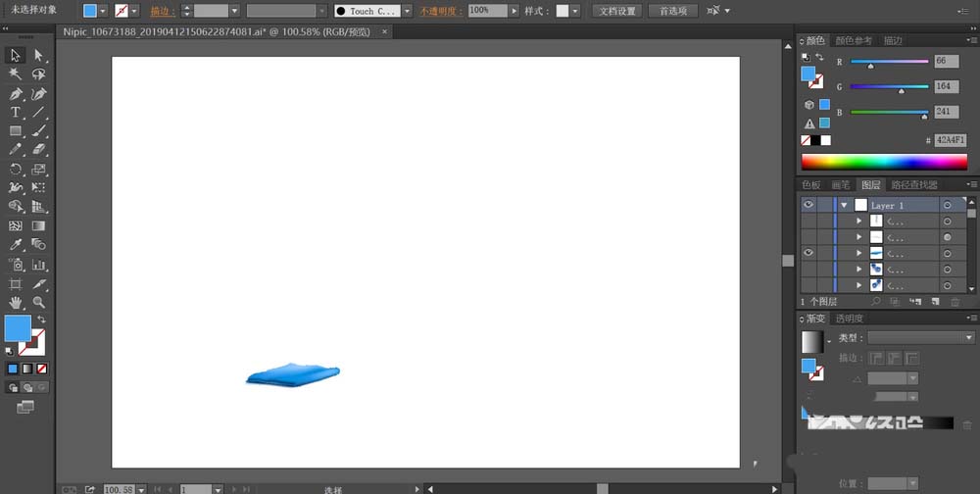
Task: Expand the first sublayer under Layer 1
Action: 858,221
